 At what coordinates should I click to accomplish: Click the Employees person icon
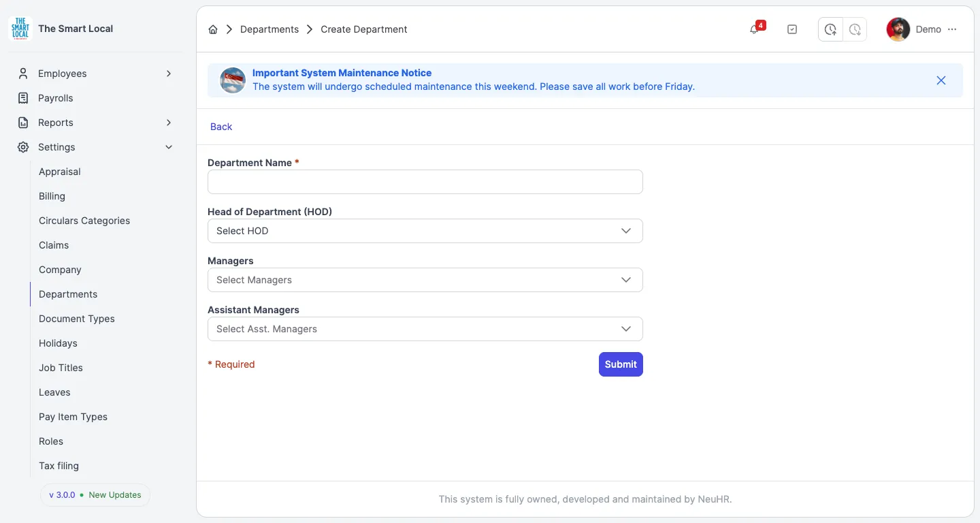[x=23, y=74]
